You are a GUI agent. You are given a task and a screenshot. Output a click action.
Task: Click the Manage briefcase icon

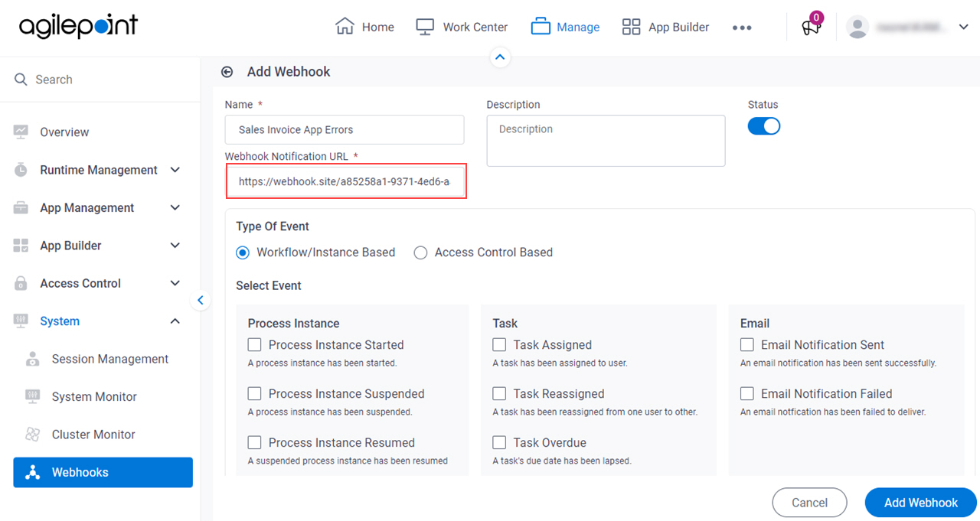[541, 27]
